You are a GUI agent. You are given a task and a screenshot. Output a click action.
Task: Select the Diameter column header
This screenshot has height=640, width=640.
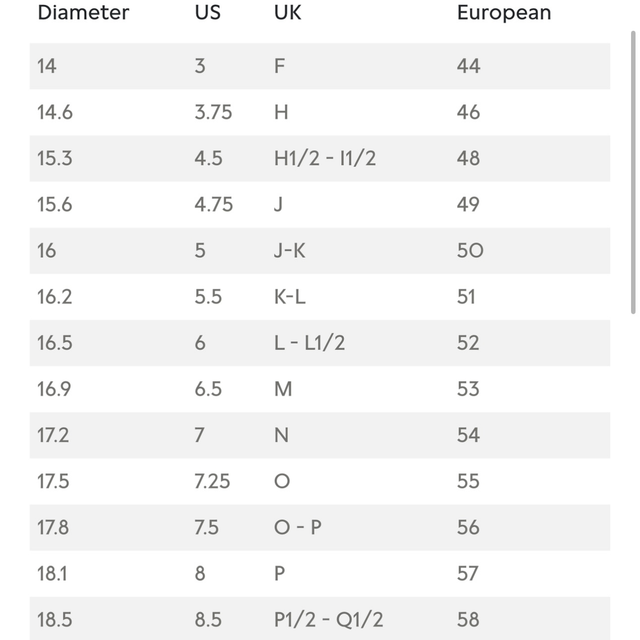(83, 12)
